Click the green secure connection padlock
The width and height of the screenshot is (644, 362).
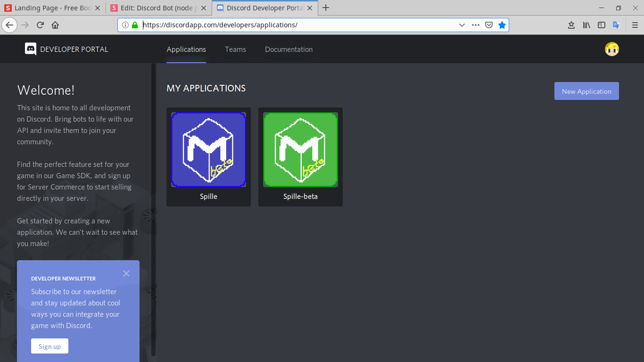[x=135, y=25]
